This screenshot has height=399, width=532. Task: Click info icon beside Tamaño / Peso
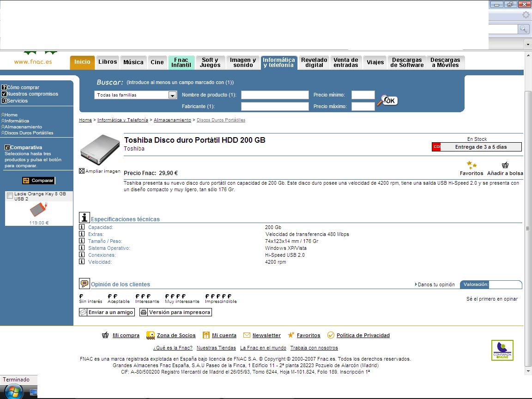[82, 241]
